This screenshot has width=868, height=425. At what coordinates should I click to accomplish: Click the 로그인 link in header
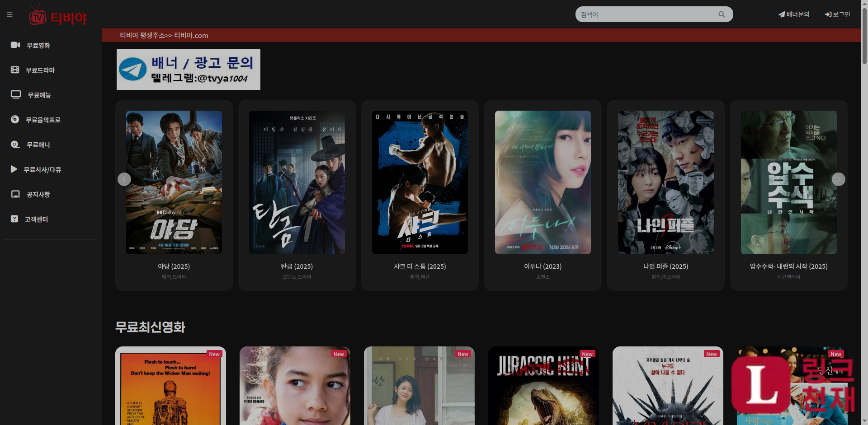838,14
